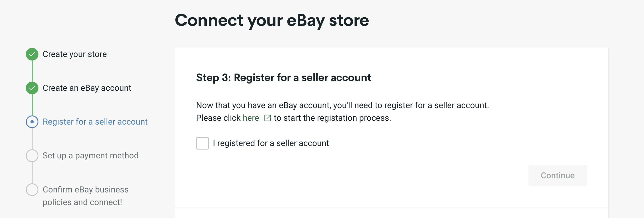Screen dimensions: 644x218
Task: Select the Register for a seller account step
Action: pyautogui.click(x=95, y=122)
